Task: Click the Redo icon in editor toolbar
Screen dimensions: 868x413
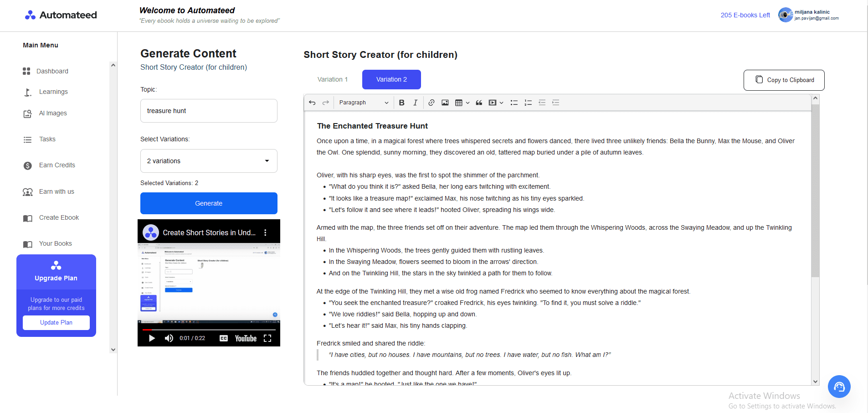Action: (x=325, y=103)
